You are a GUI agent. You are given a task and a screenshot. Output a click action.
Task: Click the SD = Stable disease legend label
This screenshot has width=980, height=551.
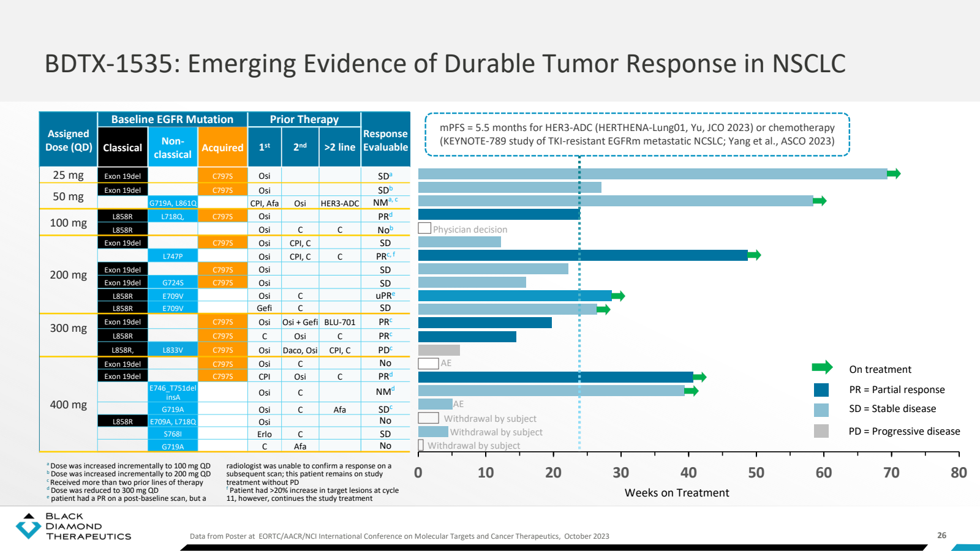[x=892, y=409]
